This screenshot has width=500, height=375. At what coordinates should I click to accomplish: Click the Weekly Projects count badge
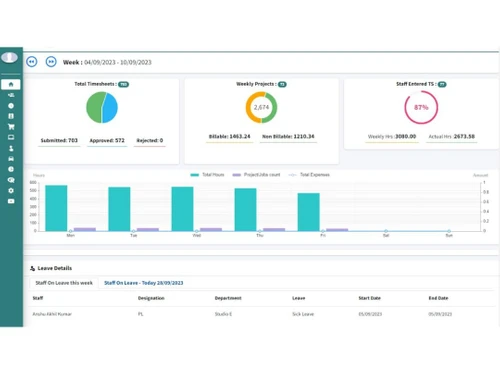(x=282, y=84)
